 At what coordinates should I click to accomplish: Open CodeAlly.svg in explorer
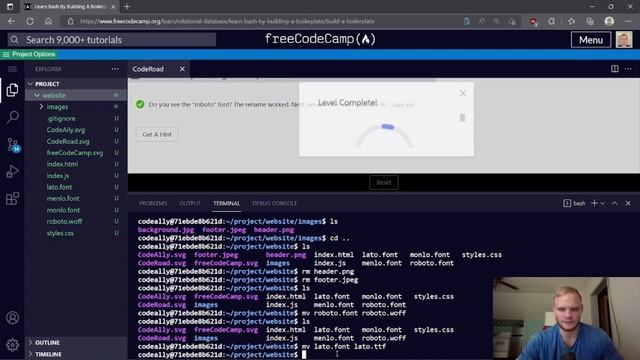coord(66,130)
